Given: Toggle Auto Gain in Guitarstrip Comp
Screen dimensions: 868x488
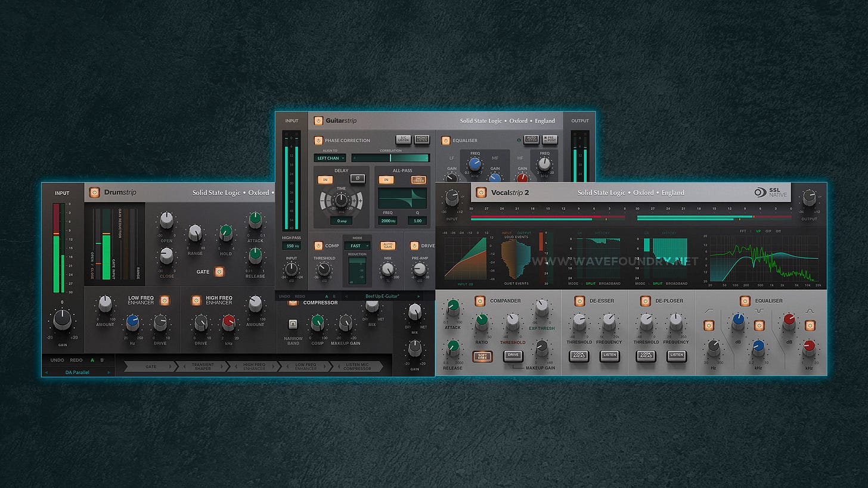Looking at the screenshot, I should (387, 245).
